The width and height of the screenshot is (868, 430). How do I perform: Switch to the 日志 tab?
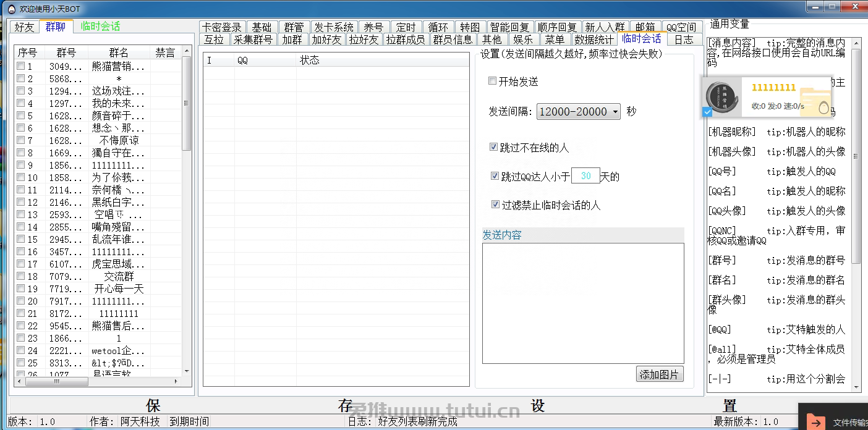683,40
